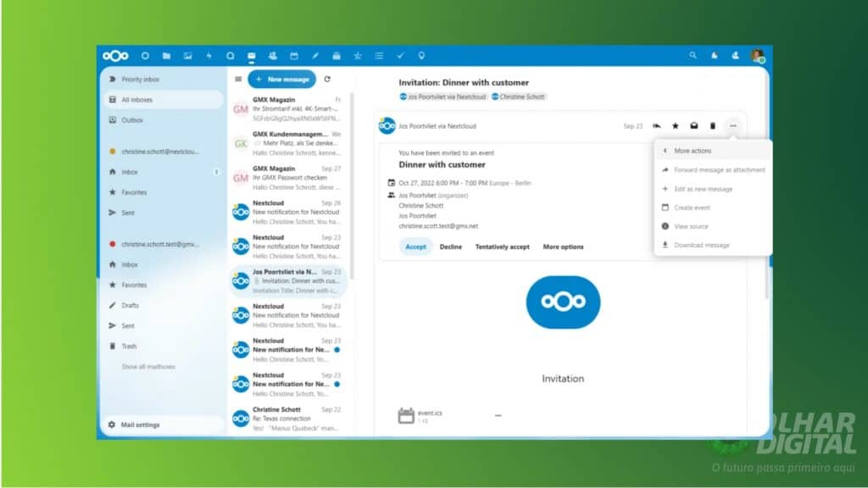This screenshot has height=488, width=868.
Task: Click the three-dots more actions icon
Action: 733,126
